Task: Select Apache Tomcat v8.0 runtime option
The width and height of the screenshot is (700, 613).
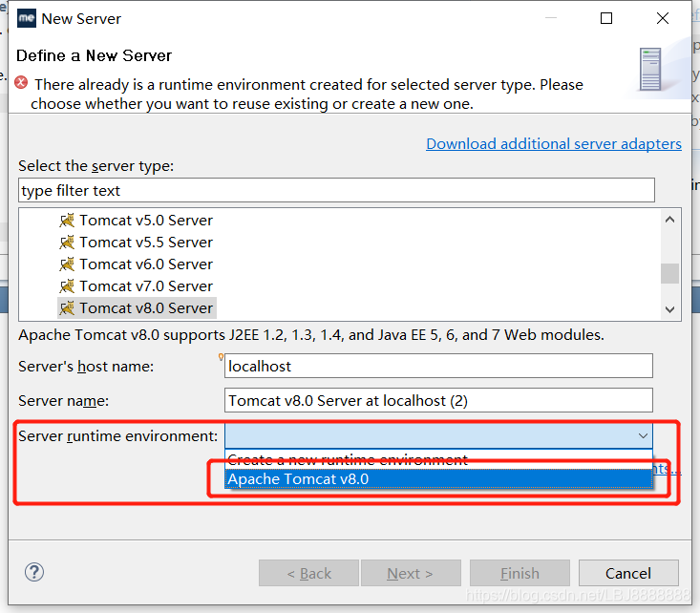Action: (438, 478)
